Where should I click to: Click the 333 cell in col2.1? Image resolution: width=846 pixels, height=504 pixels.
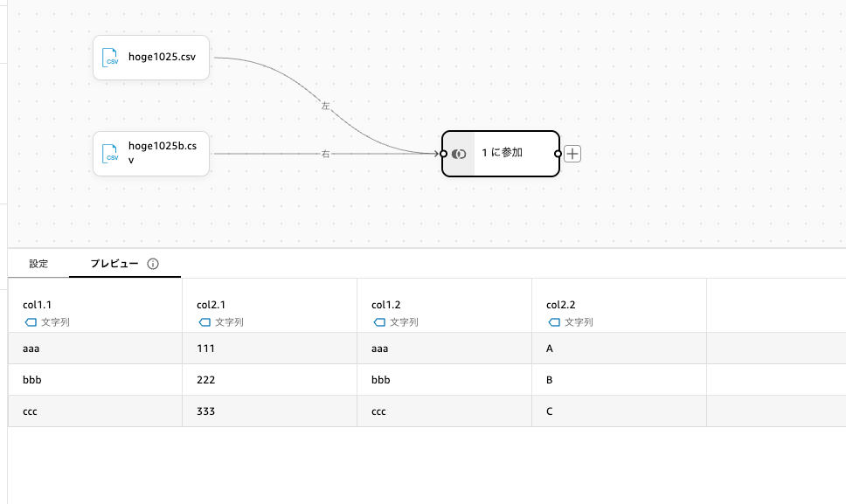click(206, 411)
